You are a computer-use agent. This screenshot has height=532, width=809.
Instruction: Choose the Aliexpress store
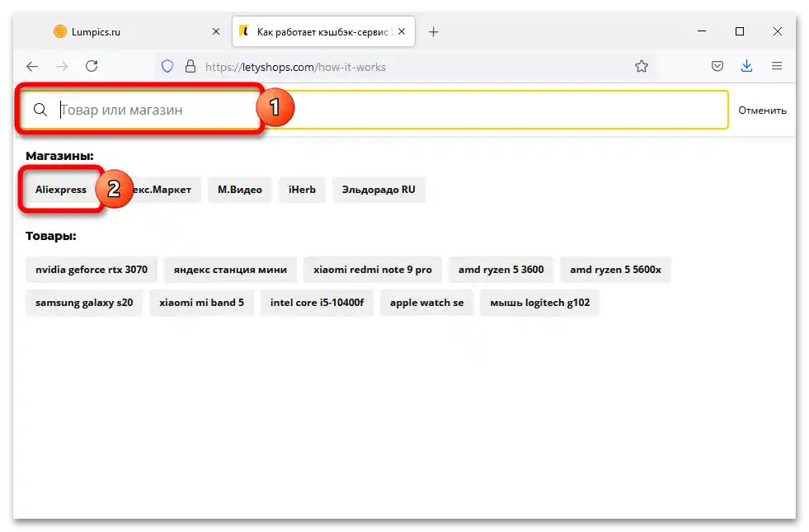pyautogui.click(x=61, y=190)
